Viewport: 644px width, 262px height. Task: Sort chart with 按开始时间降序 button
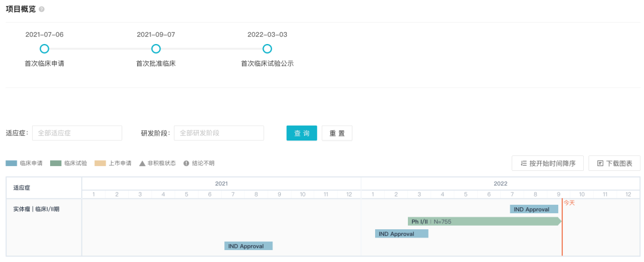point(547,163)
